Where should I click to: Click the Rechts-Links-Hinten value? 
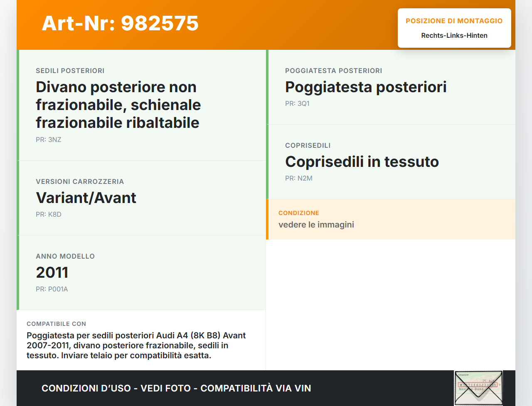point(454,35)
